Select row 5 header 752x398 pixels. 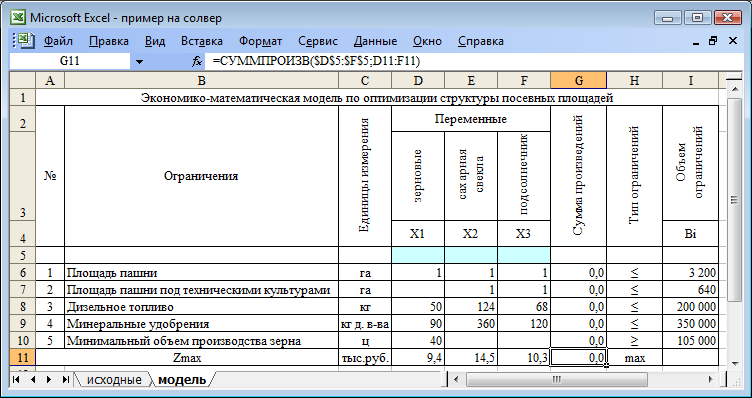click(23, 255)
